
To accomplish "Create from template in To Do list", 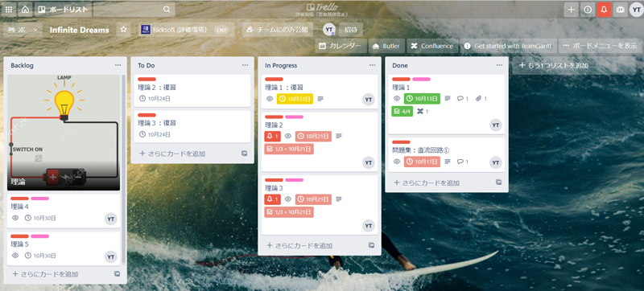I will click(245, 154).
